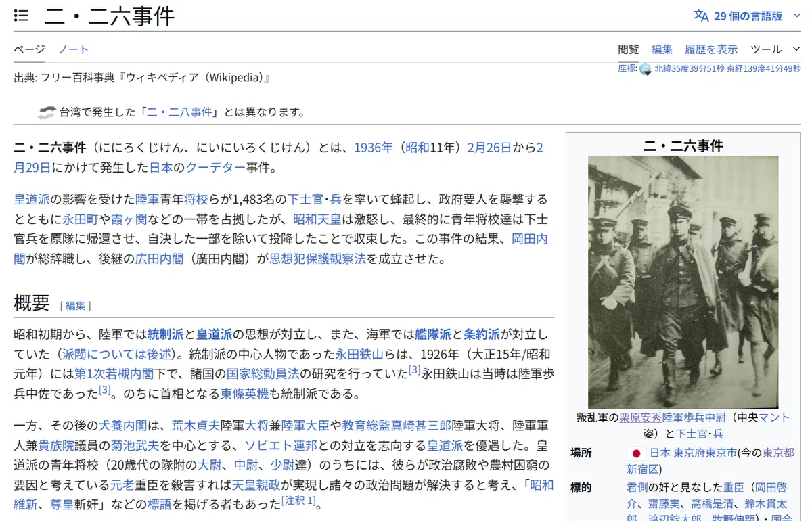This screenshot has height=521, width=812.
Task: Switch to the ページ tab
Action: point(29,49)
